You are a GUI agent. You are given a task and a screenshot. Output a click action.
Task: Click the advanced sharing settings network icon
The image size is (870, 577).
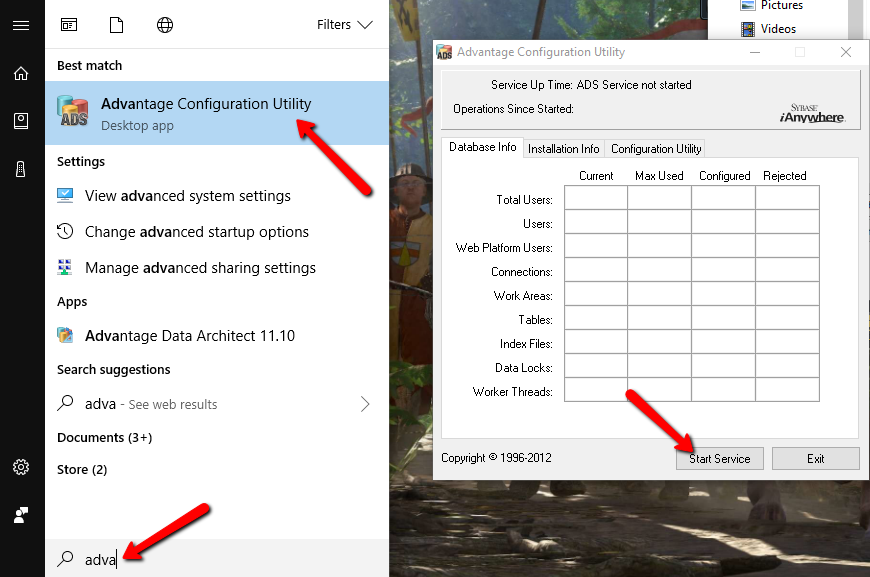pyautogui.click(x=65, y=267)
